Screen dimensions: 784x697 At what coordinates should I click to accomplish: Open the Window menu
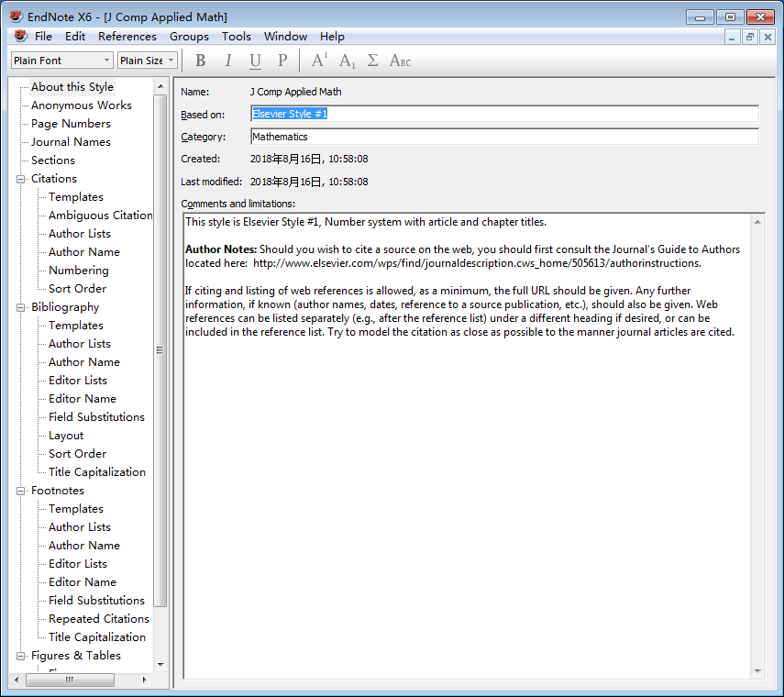pyautogui.click(x=285, y=37)
